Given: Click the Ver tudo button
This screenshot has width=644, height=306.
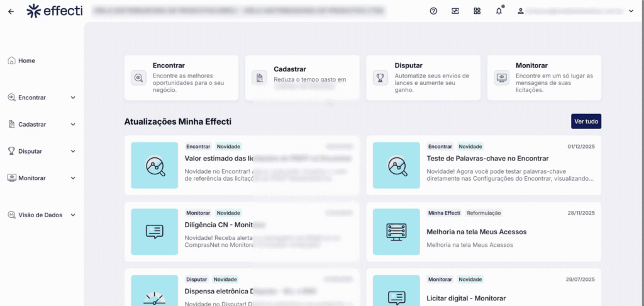Looking at the screenshot, I should [586, 121].
